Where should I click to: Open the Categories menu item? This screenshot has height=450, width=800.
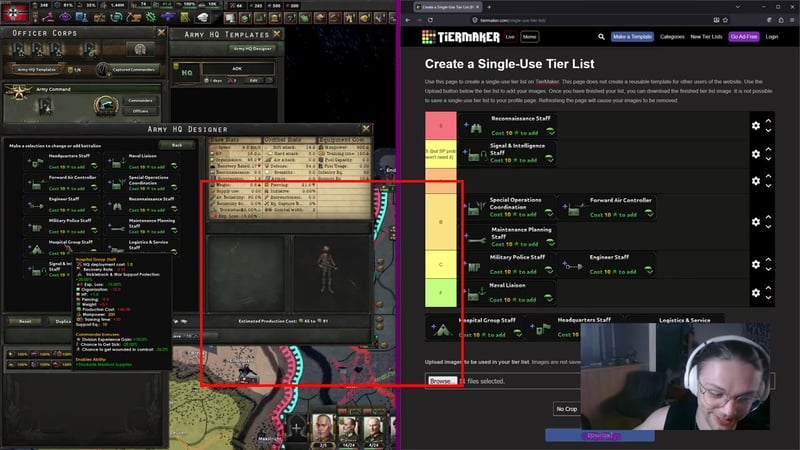click(x=672, y=37)
